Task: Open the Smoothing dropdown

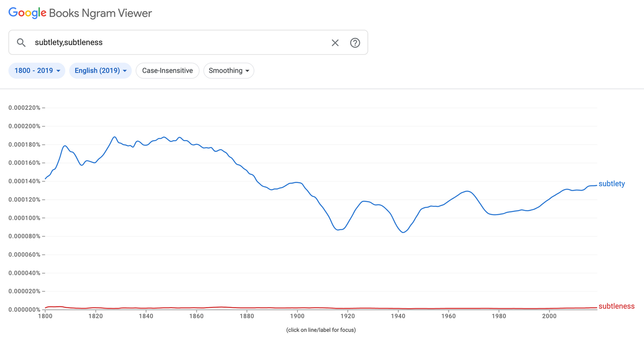Action: click(229, 71)
